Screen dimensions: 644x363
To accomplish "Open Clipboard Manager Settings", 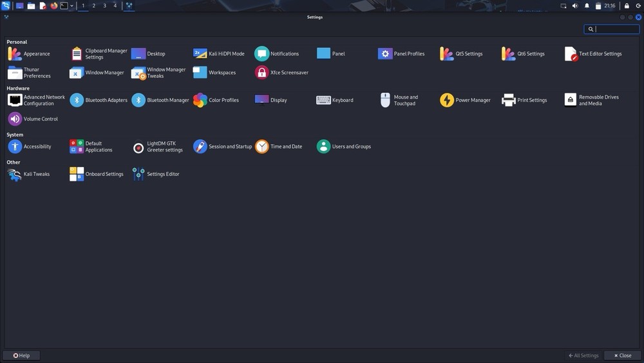I will (x=99, y=54).
